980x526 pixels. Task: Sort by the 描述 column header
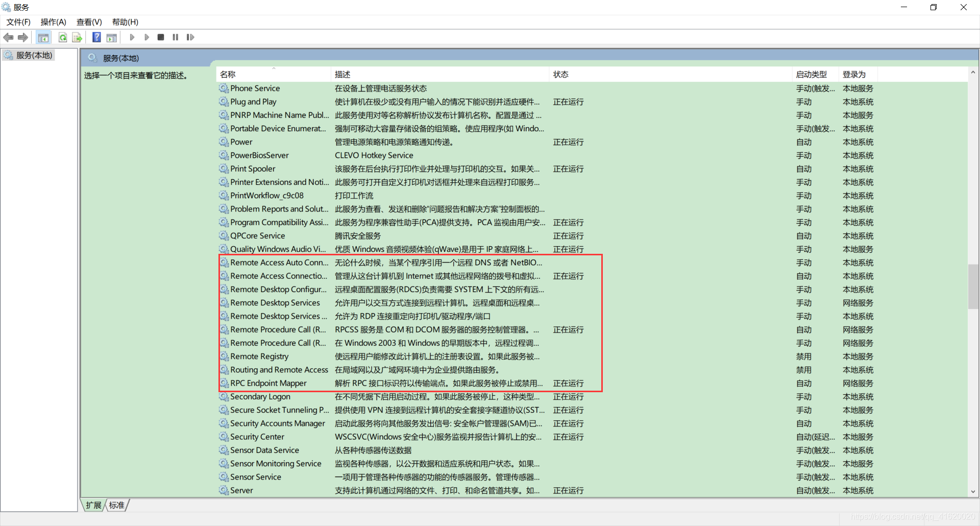click(x=440, y=75)
